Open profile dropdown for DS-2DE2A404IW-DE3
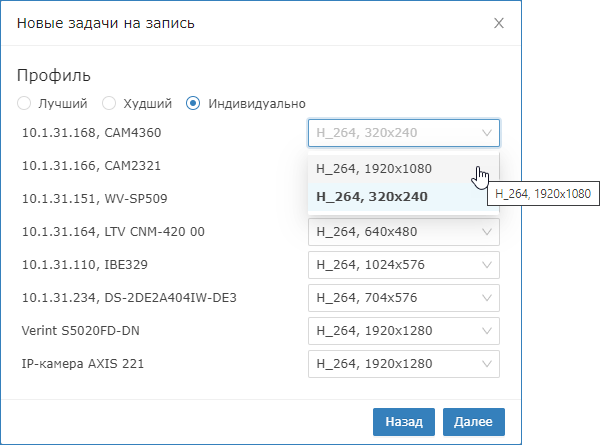Image resolution: width=600 pixels, height=445 pixels. 403,298
